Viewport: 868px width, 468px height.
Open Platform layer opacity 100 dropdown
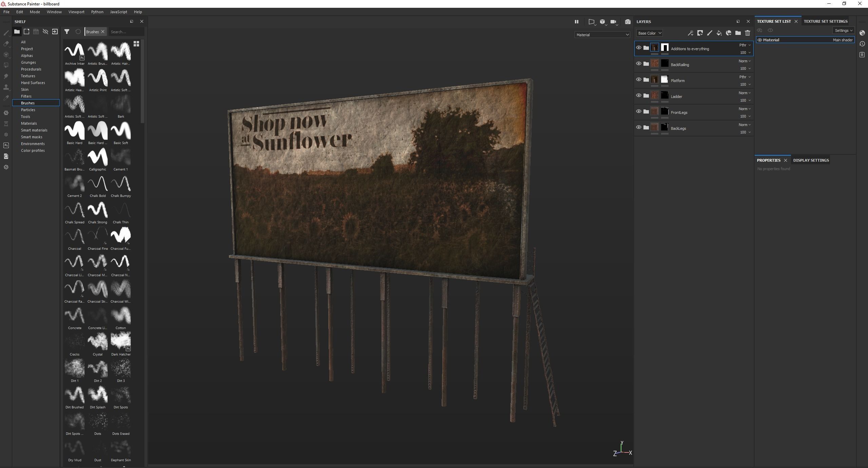tap(745, 84)
